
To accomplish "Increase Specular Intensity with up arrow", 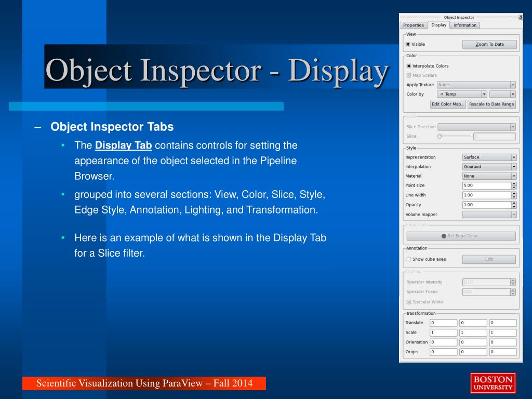I will pyautogui.click(x=513, y=280).
